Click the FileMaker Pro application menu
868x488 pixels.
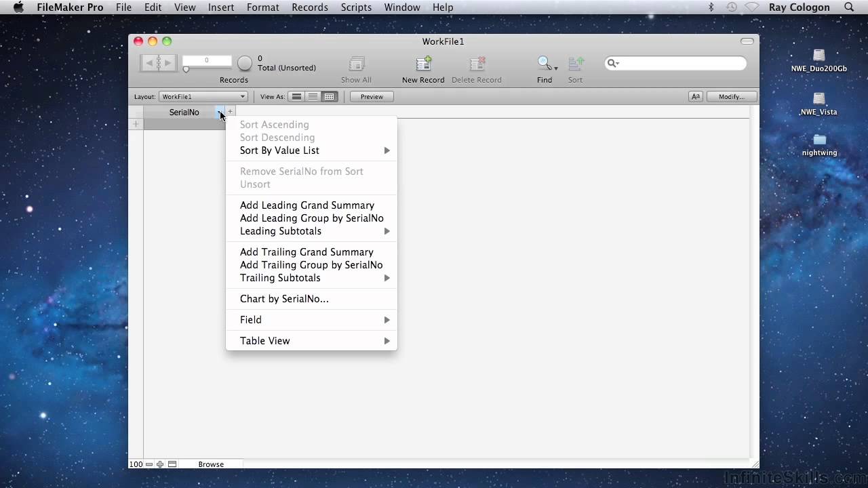pyautogui.click(x=71, y=7)
